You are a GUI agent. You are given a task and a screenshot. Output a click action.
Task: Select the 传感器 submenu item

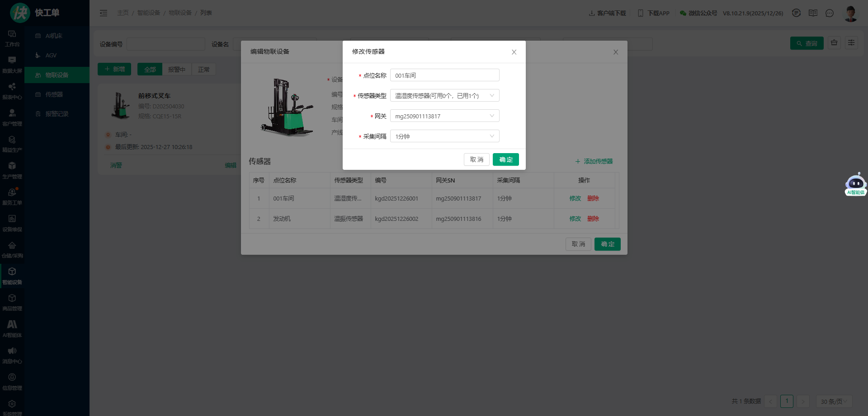(x=54, y=94)
